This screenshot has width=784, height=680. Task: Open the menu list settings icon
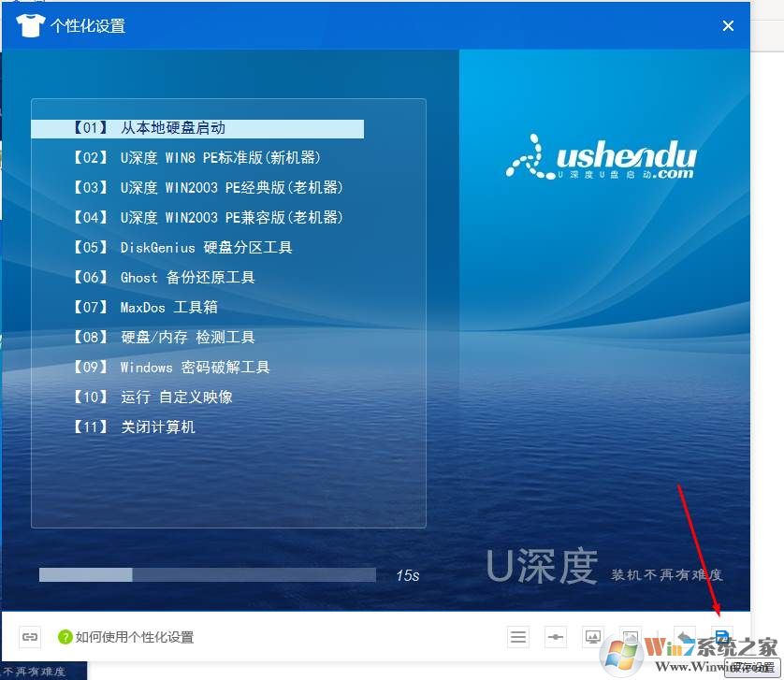pyautogui.click(x=518, y=637)
